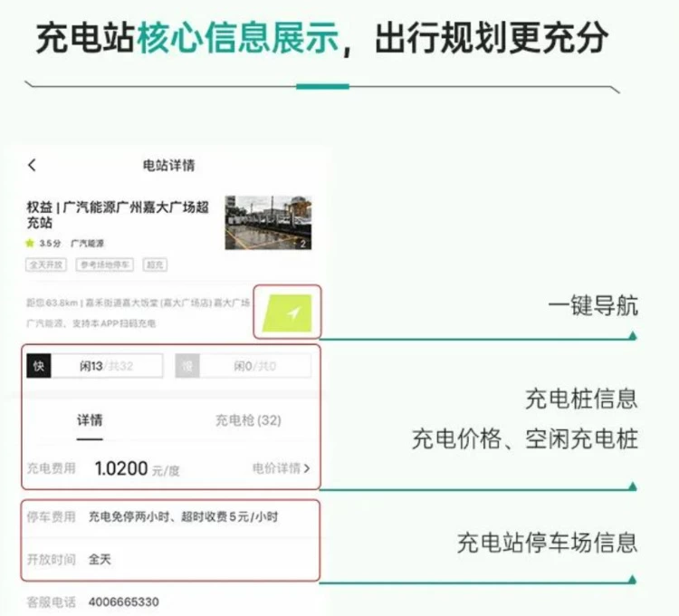
Task: Click the yellow star rating icon
Action: click(x=30, y=244)
